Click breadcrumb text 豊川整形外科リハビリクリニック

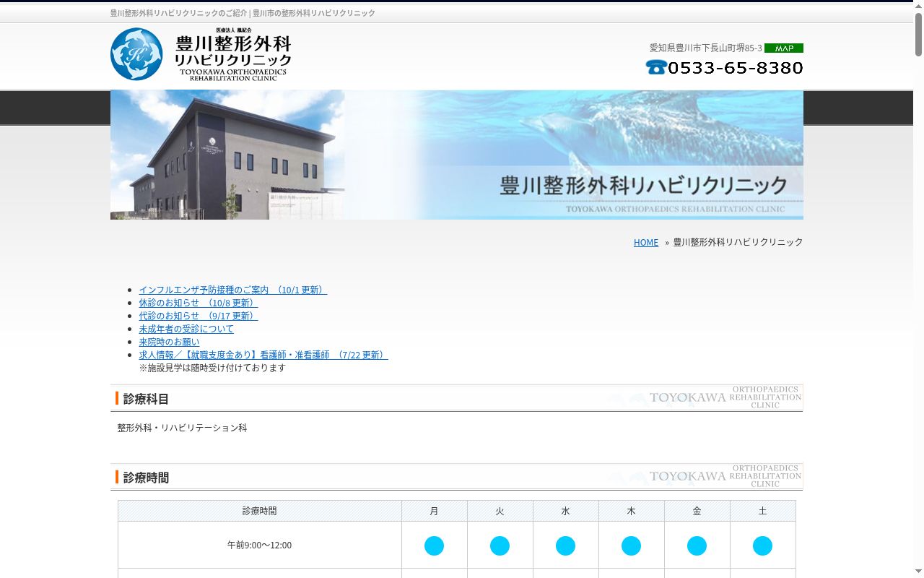pyautogui.click(x=738, y=242)
